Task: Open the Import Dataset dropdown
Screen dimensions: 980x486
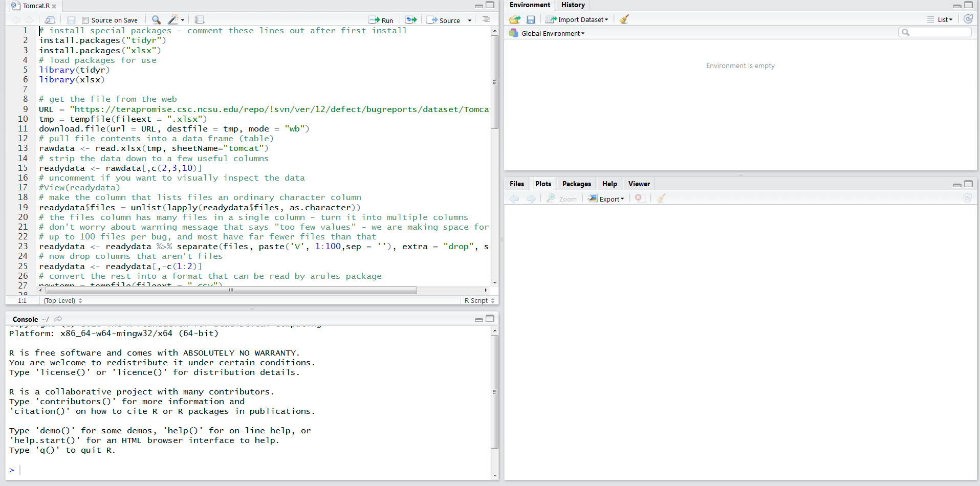Action: click(x=577, y=19)
